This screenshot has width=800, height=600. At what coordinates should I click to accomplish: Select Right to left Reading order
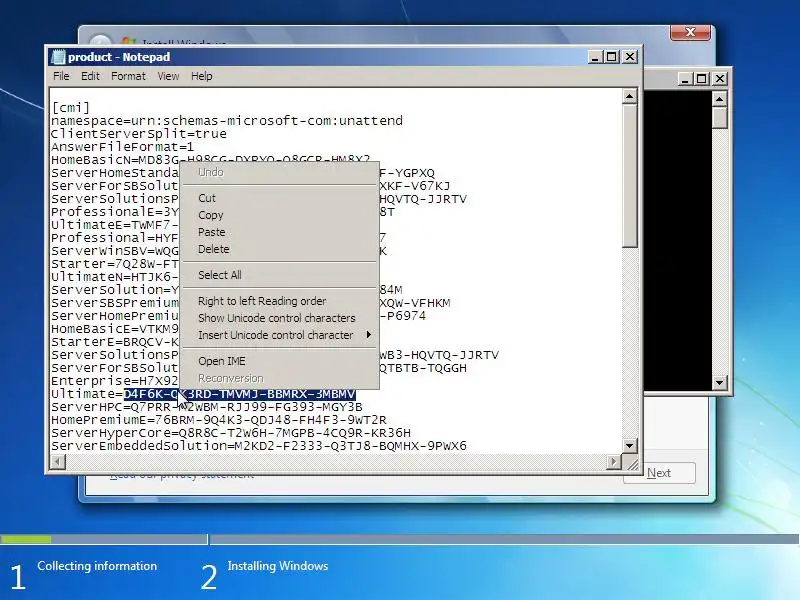pos(279,301)
